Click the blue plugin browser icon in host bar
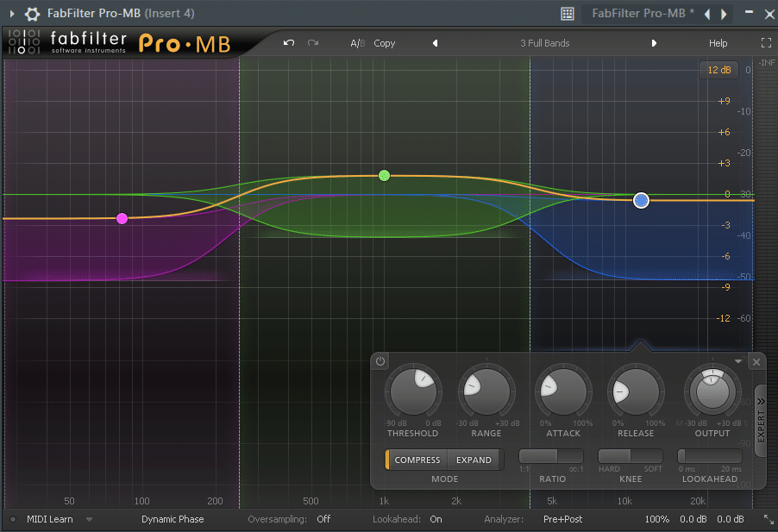 pos(567,13)
